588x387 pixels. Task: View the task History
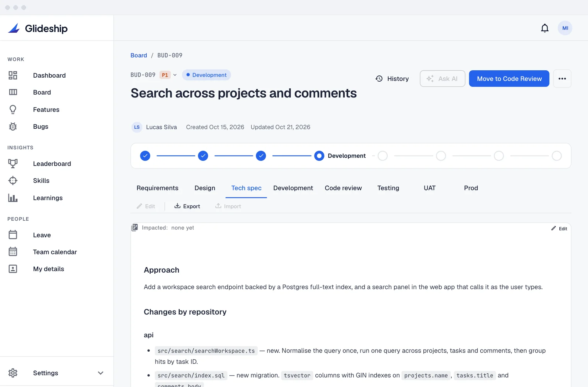[392, 79]
